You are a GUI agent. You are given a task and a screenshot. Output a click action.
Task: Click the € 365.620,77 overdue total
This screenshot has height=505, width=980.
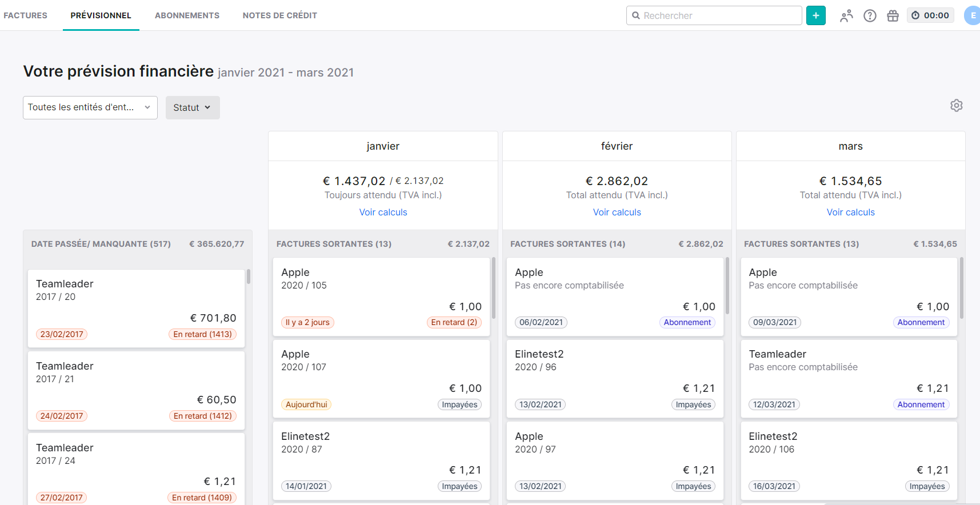point(217,244)
